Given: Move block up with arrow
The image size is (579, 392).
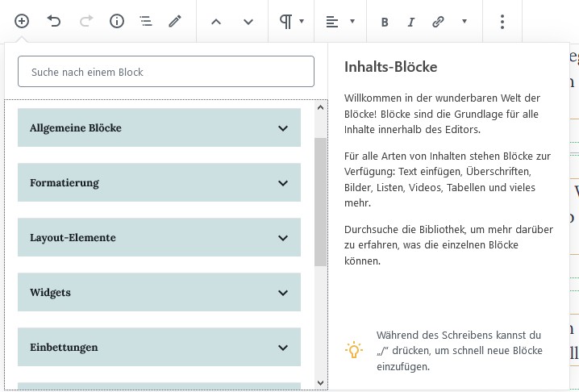Looking at the screenshot, I should click(x=216, y=22).
